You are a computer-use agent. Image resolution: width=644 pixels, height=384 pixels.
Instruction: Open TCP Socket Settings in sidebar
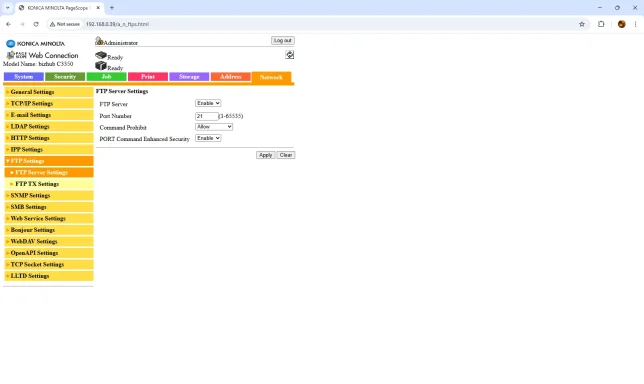coord(49,264)
